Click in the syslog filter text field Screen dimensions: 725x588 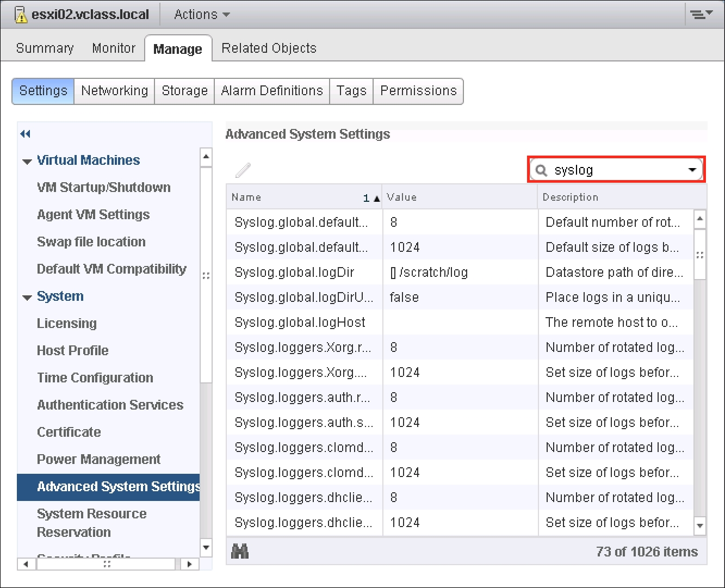[615, 170]
